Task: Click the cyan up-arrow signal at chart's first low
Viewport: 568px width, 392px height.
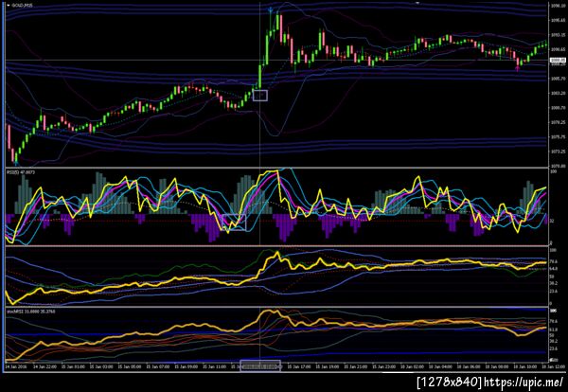Action: (x=16, y=164)
